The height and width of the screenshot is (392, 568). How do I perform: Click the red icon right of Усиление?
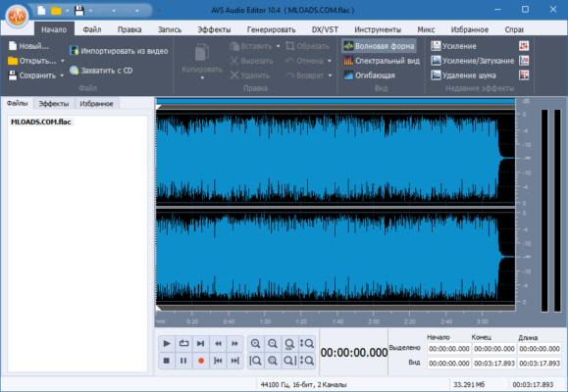coord(524,46)
